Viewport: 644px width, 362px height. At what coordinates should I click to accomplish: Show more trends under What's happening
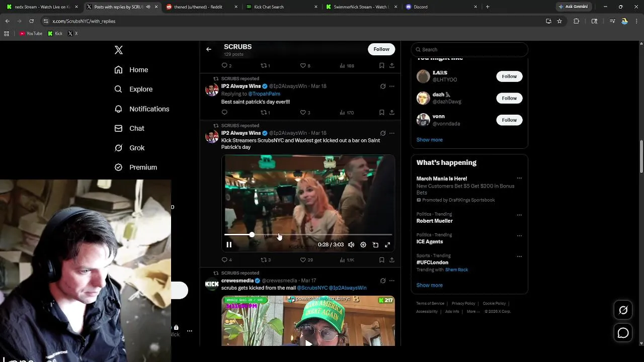[430, 285]
